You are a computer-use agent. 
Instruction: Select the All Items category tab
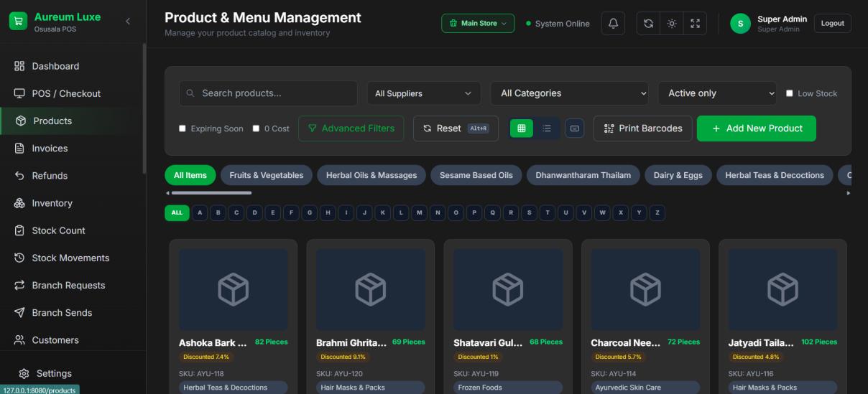[190, 175]
